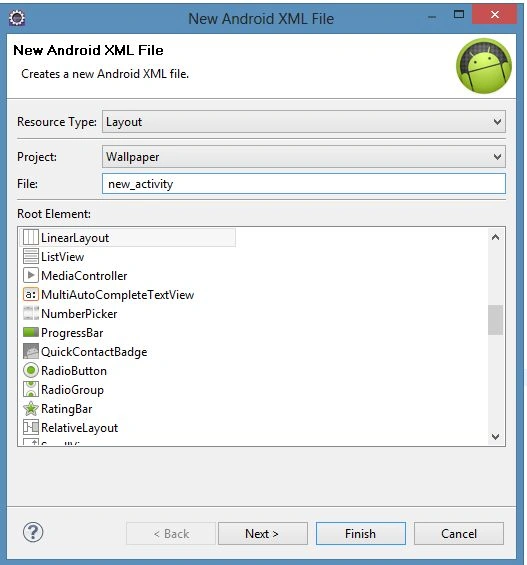The image size is (527, 565).
Task: Click the Eclipse icon in the title bar
Action: tap(17, 18)
